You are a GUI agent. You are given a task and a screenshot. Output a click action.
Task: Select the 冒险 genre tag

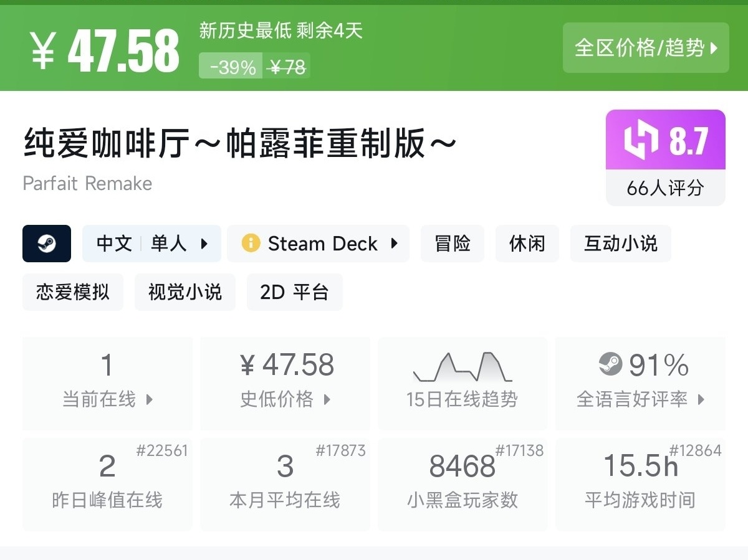(453, 244)
